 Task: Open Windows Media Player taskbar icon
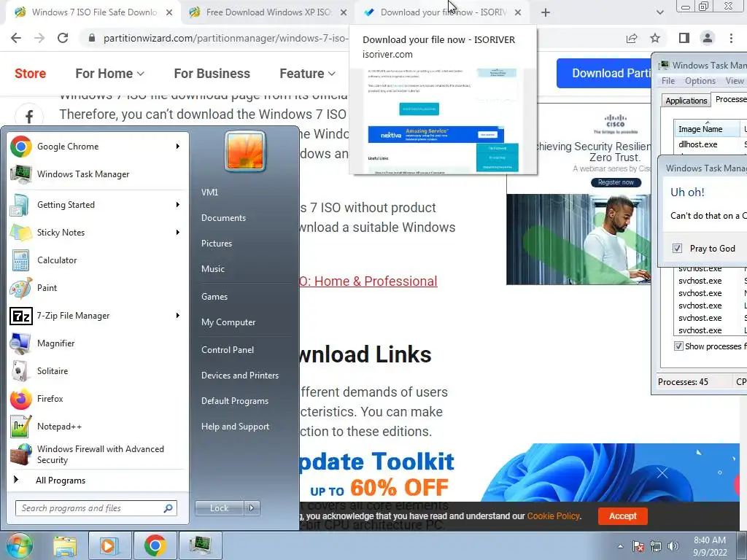[x=109, y=546]
